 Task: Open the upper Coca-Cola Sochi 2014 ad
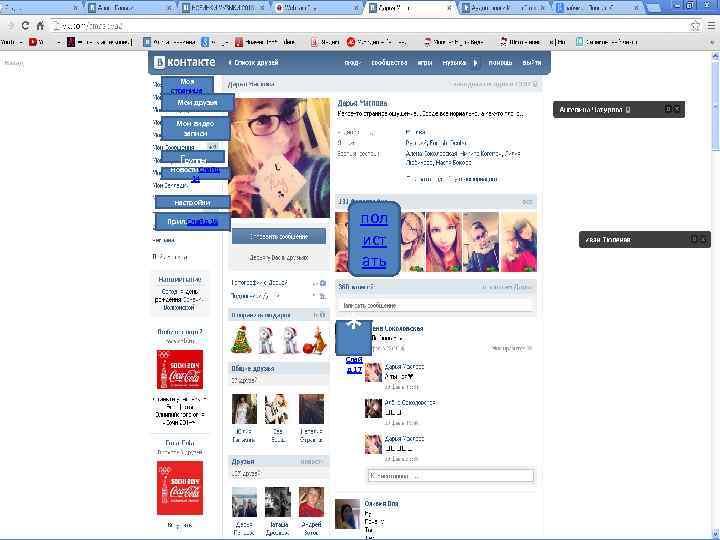(180, 369)
